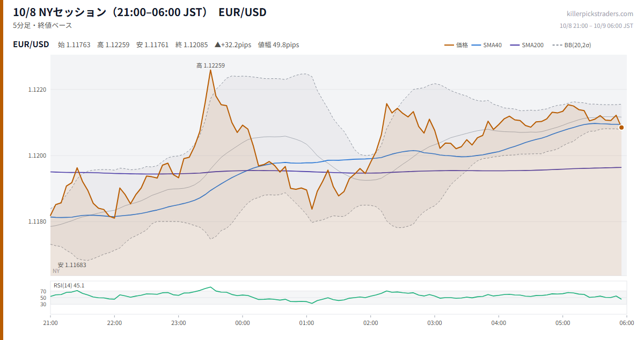This screenshot has height=340, width=644.
Task: Click the 01:00 time axis label
Action: [306, 323]
